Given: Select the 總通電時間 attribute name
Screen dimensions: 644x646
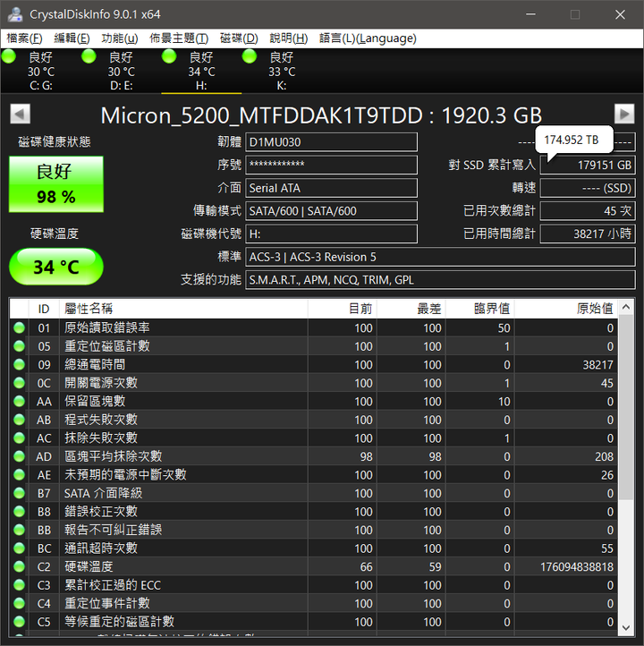Looking at the screenshot, I should click(x=95, y=365).
